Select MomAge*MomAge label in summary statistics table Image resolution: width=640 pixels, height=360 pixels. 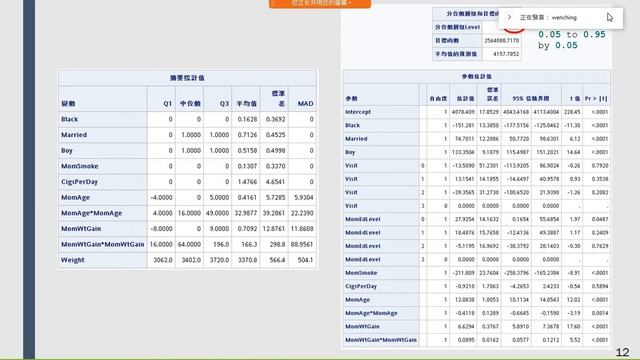tap(91, 213)
